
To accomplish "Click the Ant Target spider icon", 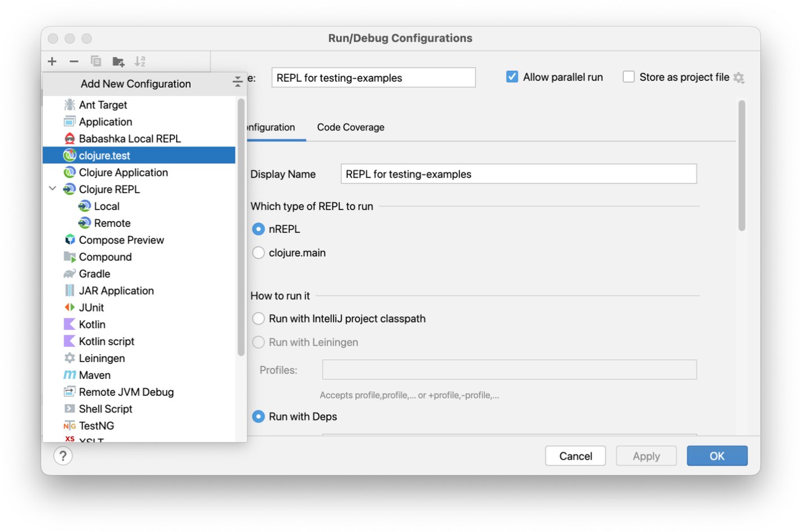I will (x=69, y=105).
